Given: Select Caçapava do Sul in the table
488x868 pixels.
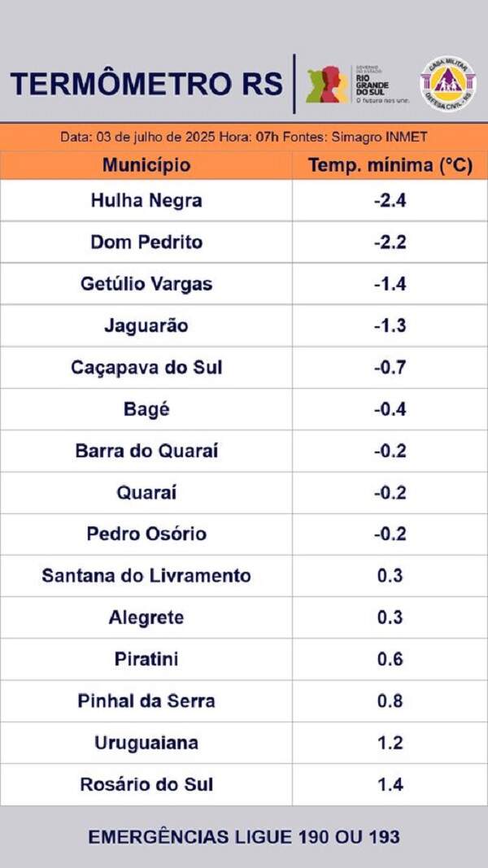Looking at the screenshot, I should pyautogui.click(x=146, y=368).
